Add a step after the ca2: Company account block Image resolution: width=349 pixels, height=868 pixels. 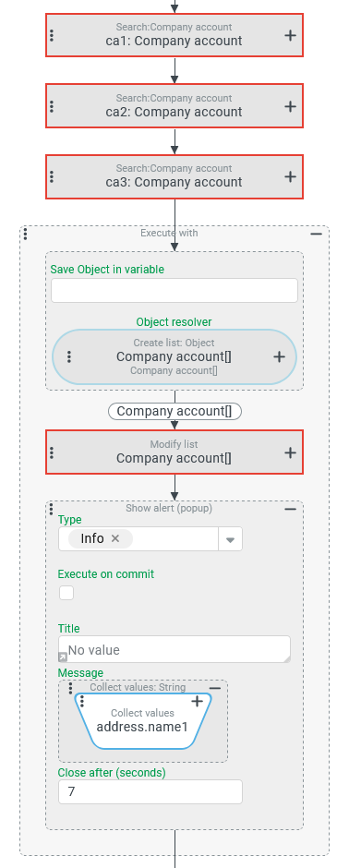click(291, 106)
